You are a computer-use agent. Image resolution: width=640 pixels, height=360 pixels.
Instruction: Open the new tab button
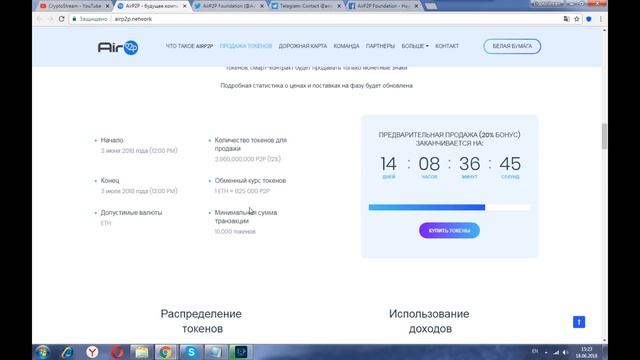(431, 6)
